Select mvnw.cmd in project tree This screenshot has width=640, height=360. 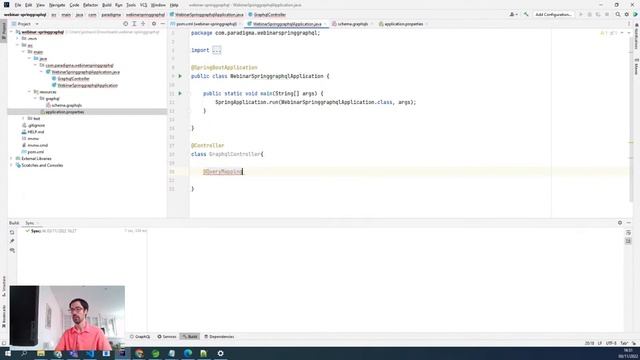point(38,145)
